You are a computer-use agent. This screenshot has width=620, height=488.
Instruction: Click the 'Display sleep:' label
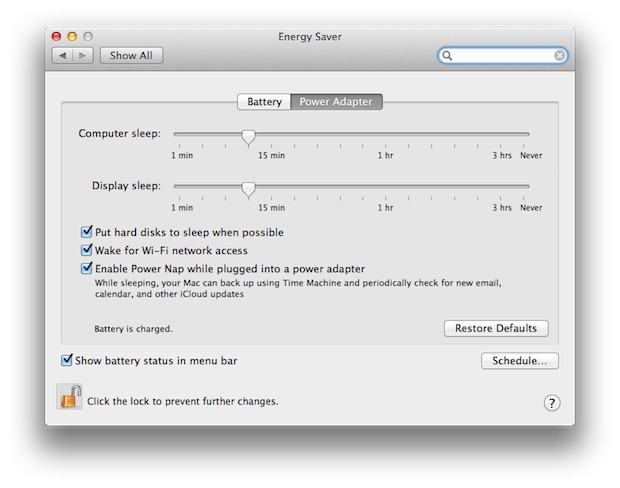126,186
